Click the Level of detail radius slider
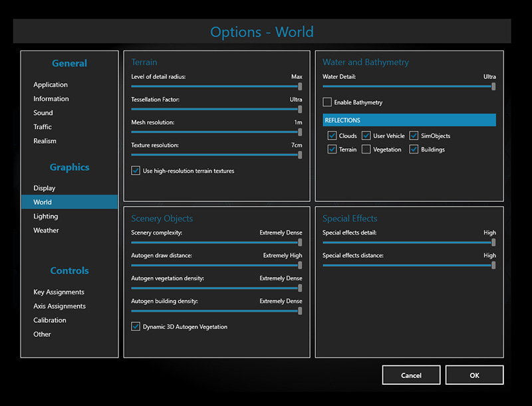 [217, 86]
